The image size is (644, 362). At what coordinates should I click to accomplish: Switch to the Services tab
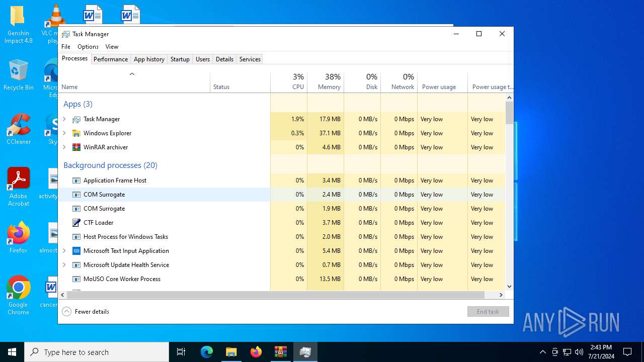250,59
